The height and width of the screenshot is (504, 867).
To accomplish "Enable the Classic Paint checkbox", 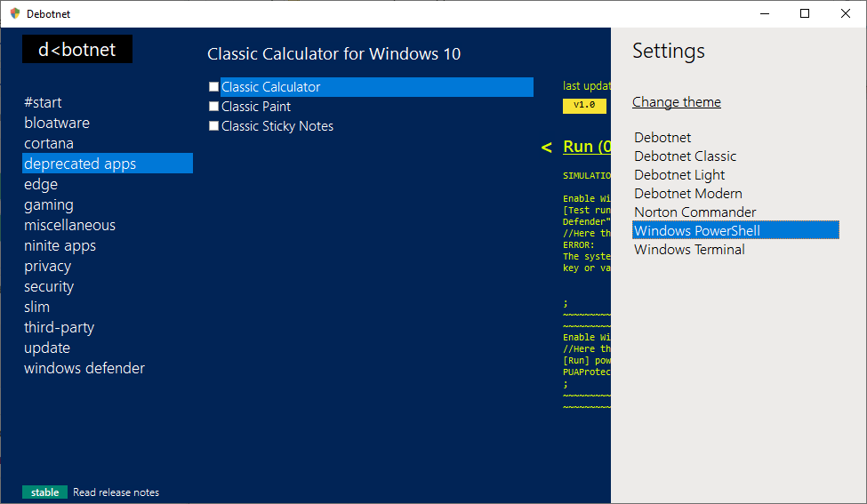I will click(x=213, y=107).
